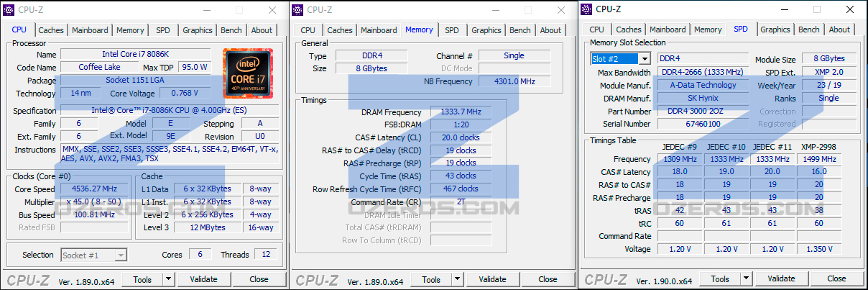
Task: Open Caches tab in left CPU-Z window
Action: (x=51, y=30)
